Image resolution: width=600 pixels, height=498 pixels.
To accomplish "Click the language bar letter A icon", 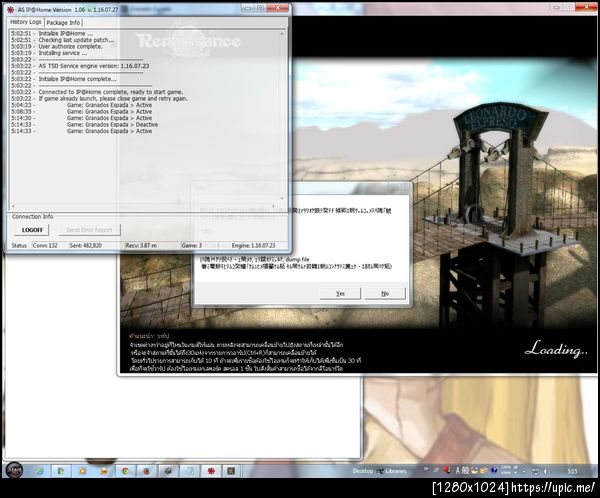I will (457, 471).
